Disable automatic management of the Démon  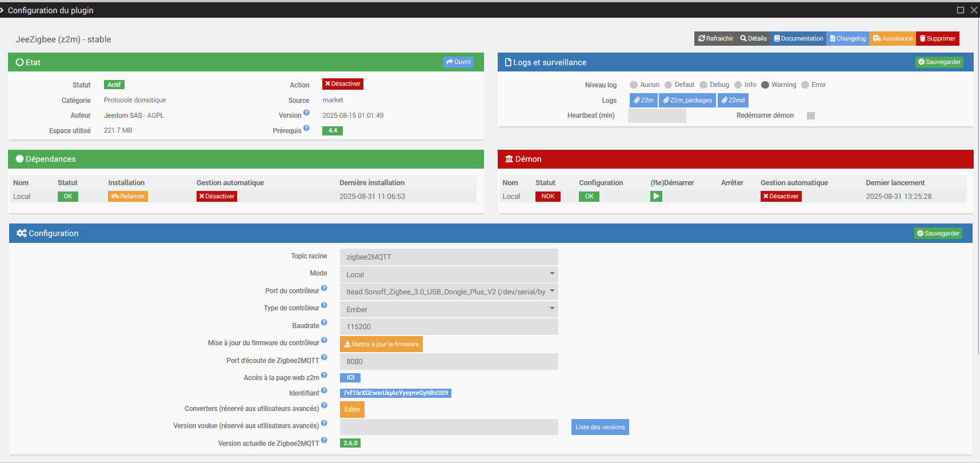(x=781, y=196)
